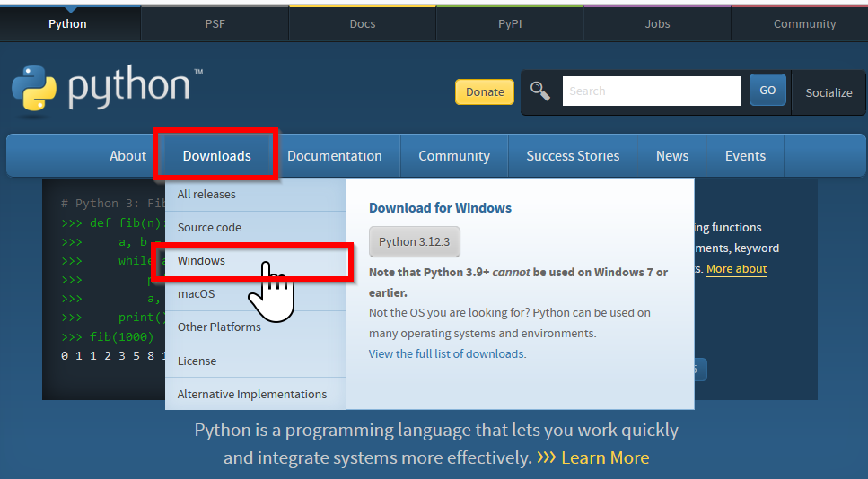
Task: Click the Learn More arrows icon
Action: (546, 457)
